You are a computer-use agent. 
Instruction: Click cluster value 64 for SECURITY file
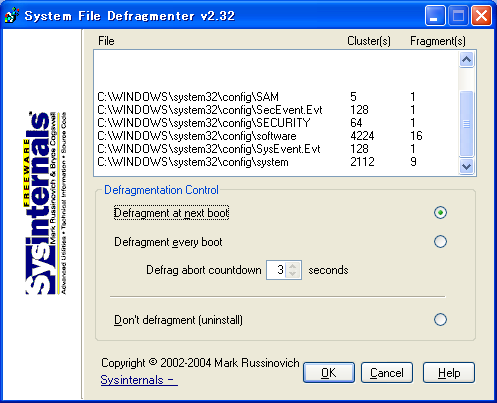coord(356,123)
